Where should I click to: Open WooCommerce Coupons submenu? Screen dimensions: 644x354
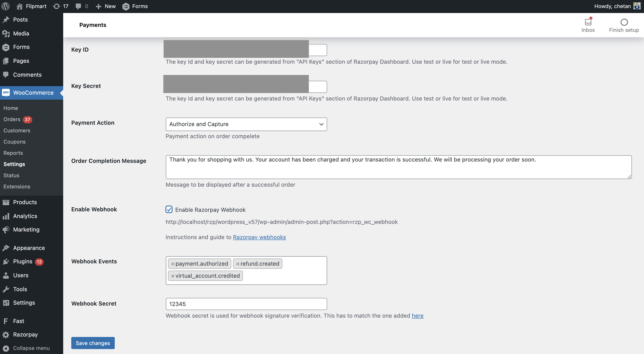point(15,142)
